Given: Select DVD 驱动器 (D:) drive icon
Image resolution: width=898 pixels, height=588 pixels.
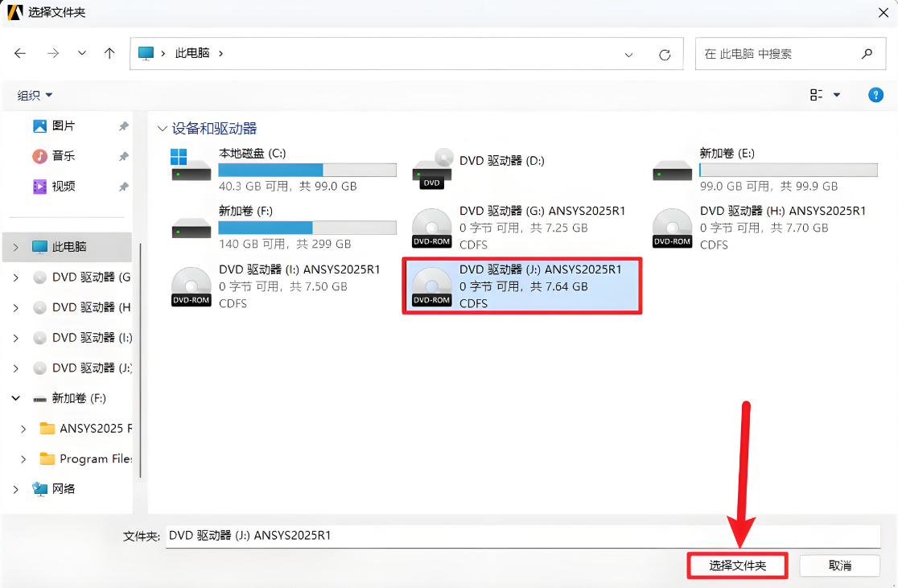Looking at the screenshot, I should coord(432,168).
